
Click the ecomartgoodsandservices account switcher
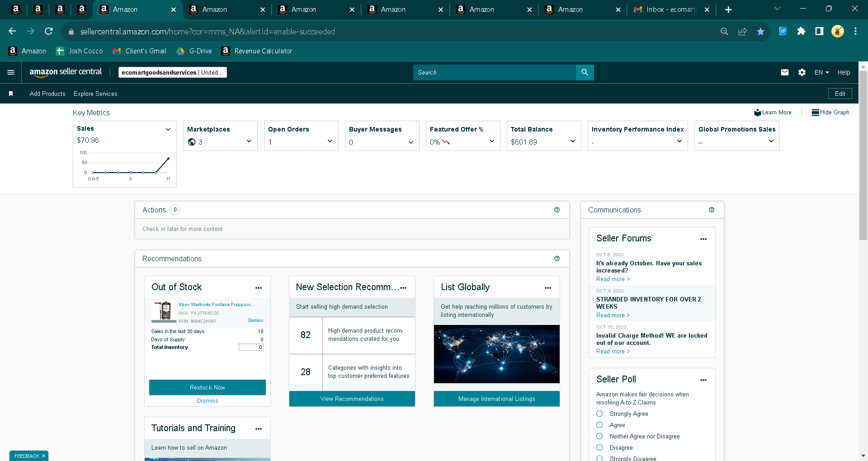173,72
